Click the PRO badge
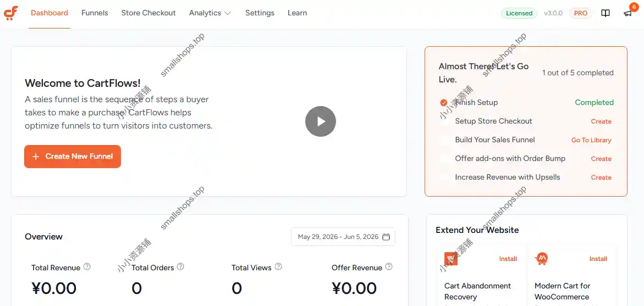This screenshot has height=306, width=644. [x=580, y=13]
